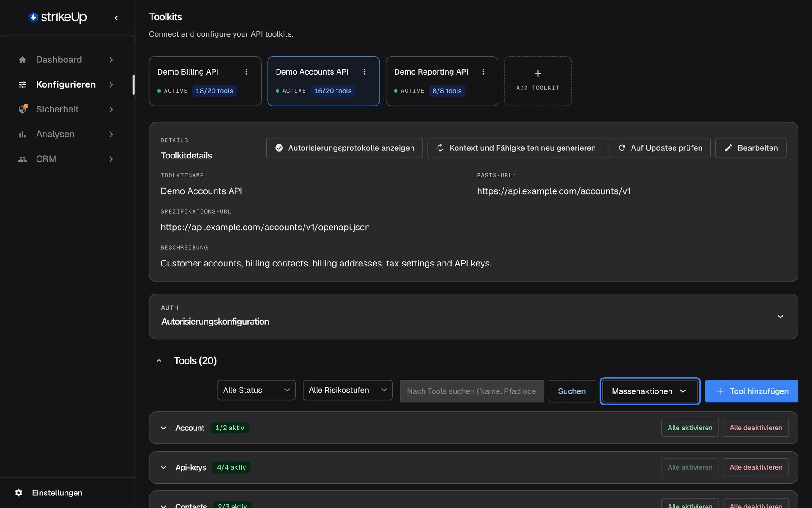
Task: Click the Analysen bar chart icon
Action: [x=23, y=134]
